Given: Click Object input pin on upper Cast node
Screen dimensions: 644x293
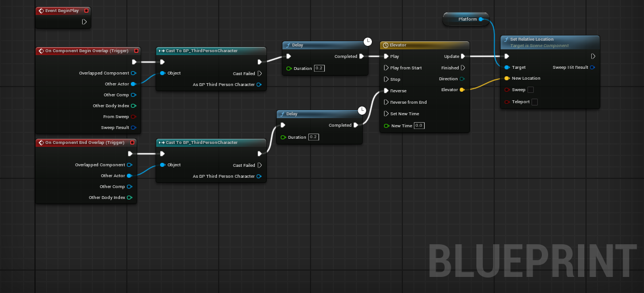Looking at the screenshot, I should (x=162, y=73).
